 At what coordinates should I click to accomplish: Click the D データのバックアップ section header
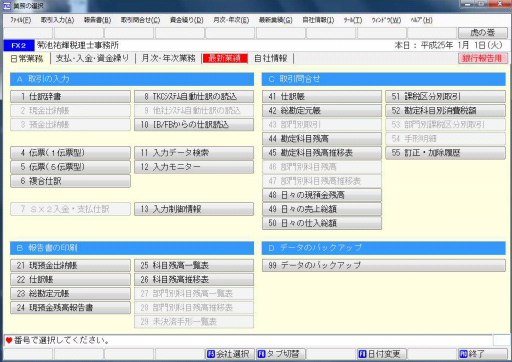pyautogui.click(x=384, y=248)
